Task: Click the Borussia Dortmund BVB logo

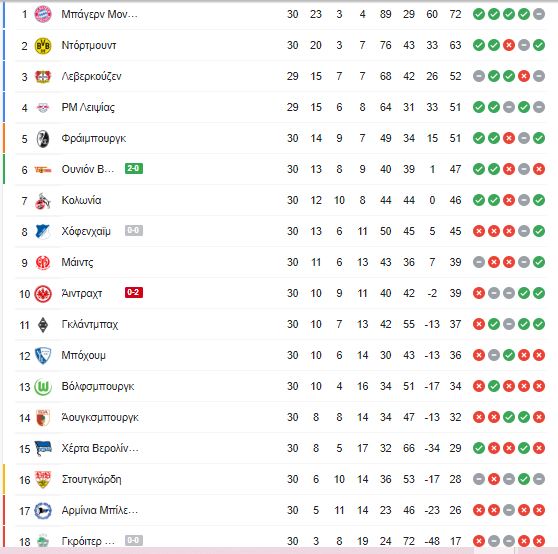Action: pyautogui.click(x=43, y=46)
